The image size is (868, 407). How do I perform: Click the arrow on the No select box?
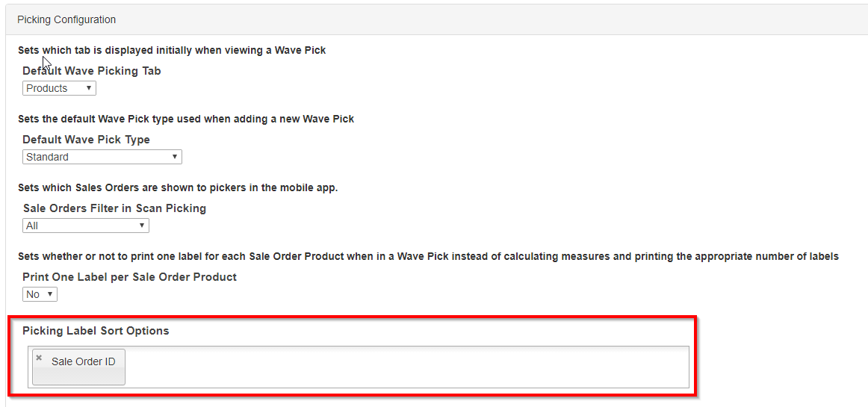[50, 294]
